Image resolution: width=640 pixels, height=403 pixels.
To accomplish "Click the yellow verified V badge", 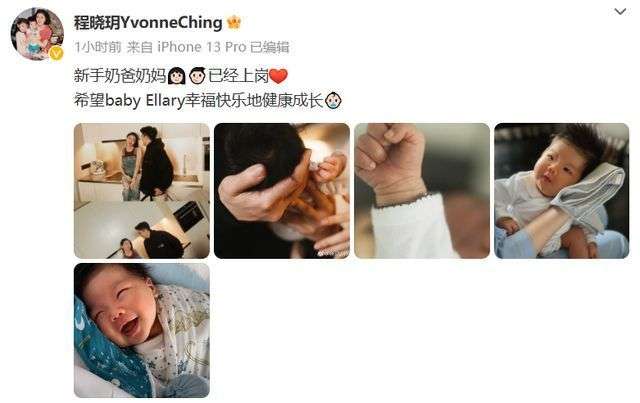I will click(56, 53).
